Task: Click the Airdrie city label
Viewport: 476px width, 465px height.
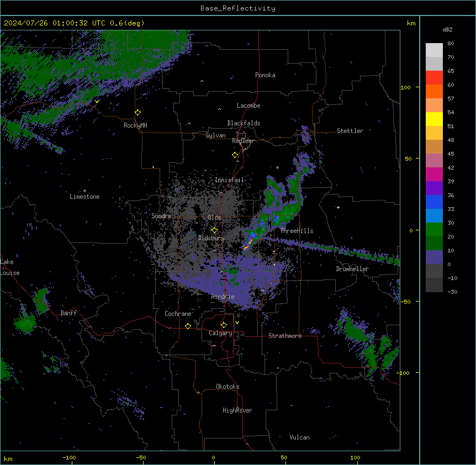Action: click(x=223, y=297)
